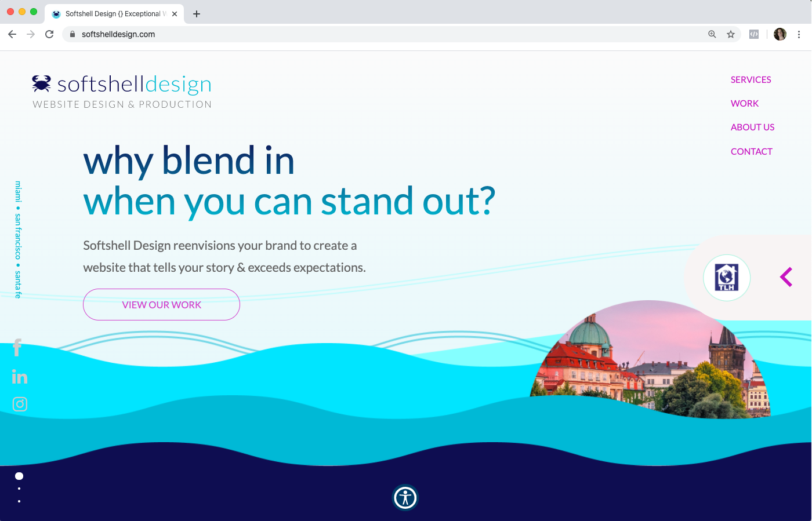Click the VIEW OUR WORK button

click(x=161, y=304)
